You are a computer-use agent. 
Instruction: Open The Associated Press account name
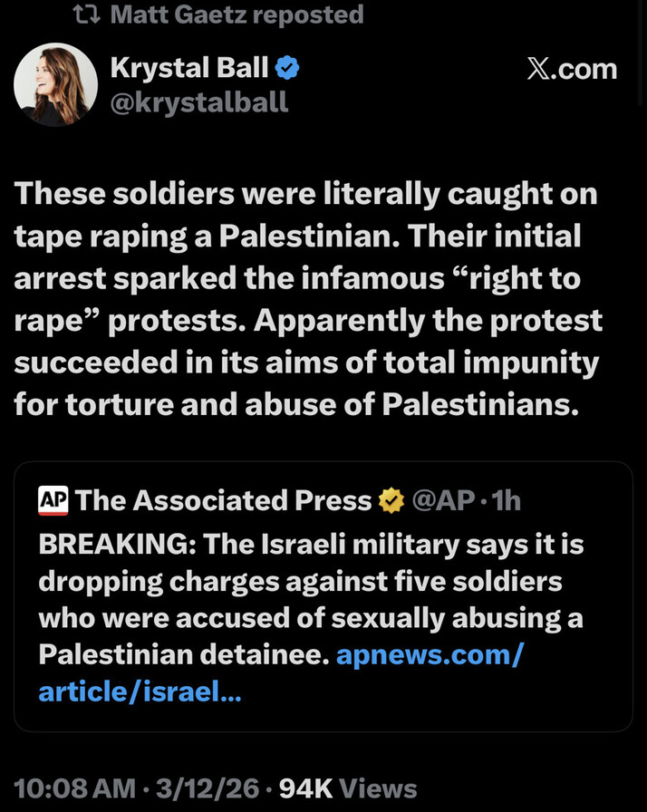point(224,499)
